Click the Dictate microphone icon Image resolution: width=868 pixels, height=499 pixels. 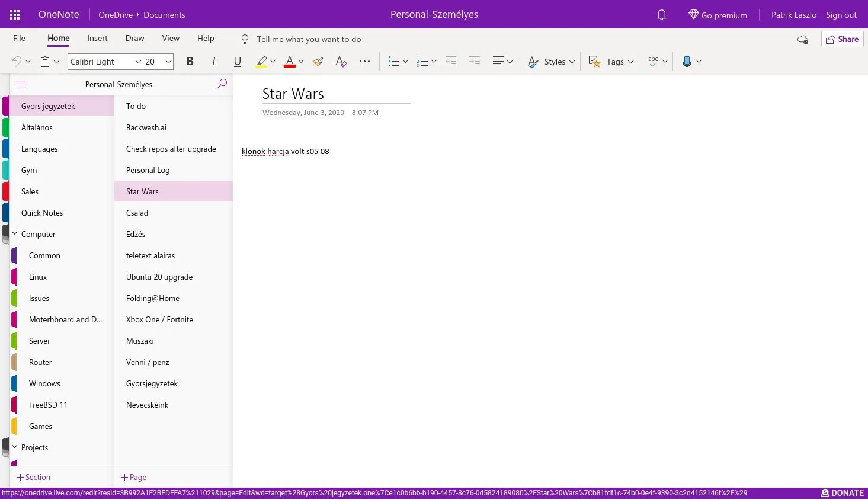687,61
